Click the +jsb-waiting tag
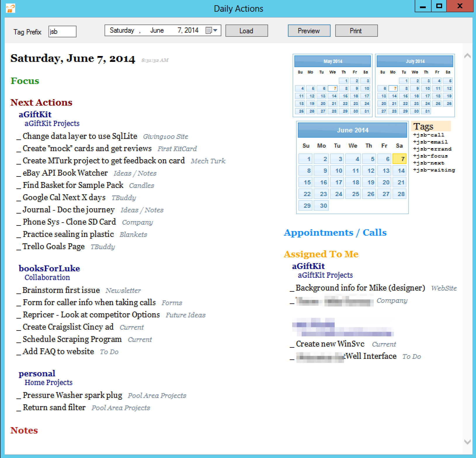The height and width of the screenshot is (458, 476). pos(434,170)
